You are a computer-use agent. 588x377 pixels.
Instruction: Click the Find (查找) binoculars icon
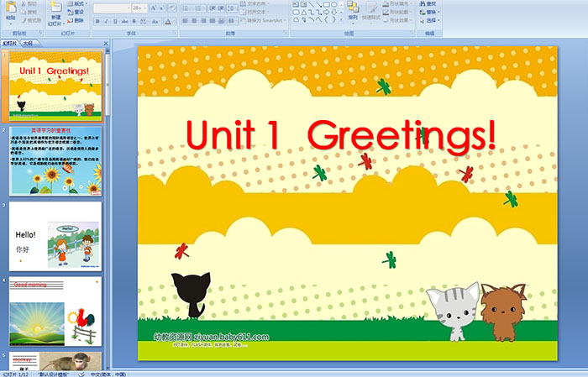point(423,3)
